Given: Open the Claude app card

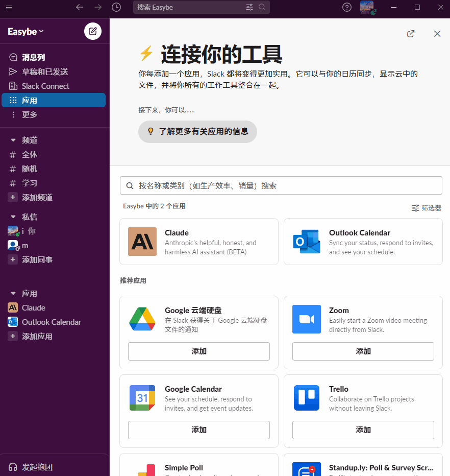Looking at the screenshot, I should pos(199,242).
